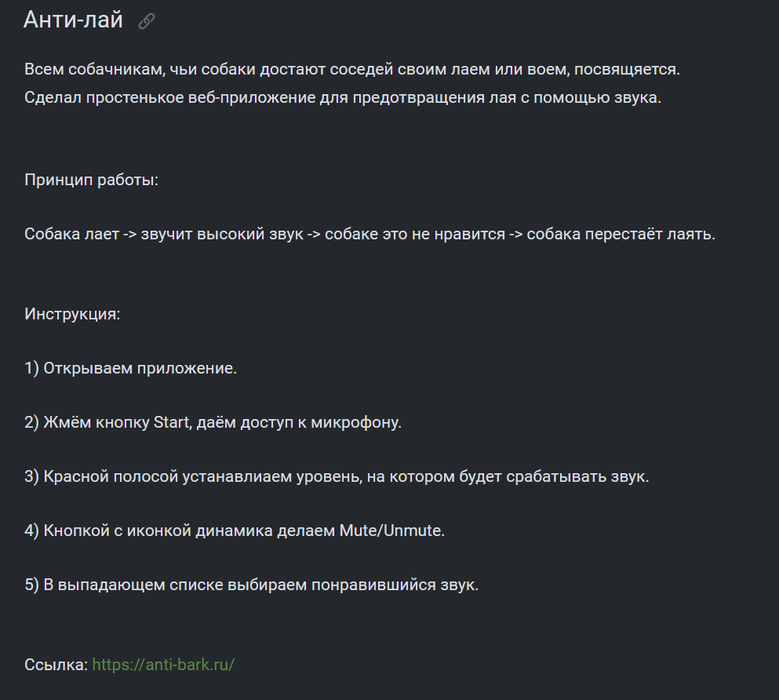The height and width of the screenshot is (700, 779).
Task: Click the line starting with Всем собачникам
Action: coord(351,70)
